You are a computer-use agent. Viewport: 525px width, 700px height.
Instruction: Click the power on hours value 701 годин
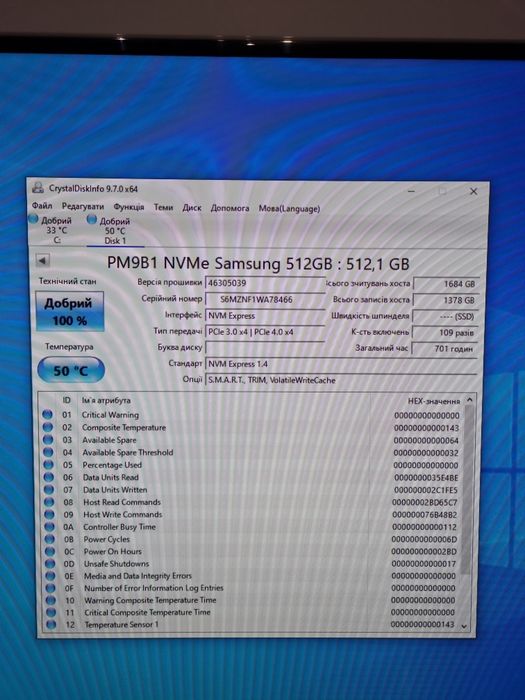click(x=446, y=349)
